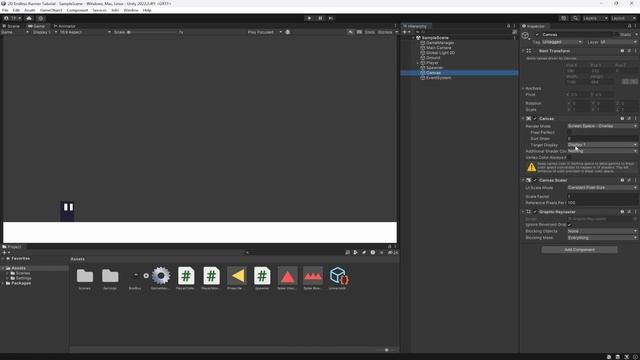Toggle the Canvas GameObject active checkbox
The image size is (640, 360).
(537, 34)
